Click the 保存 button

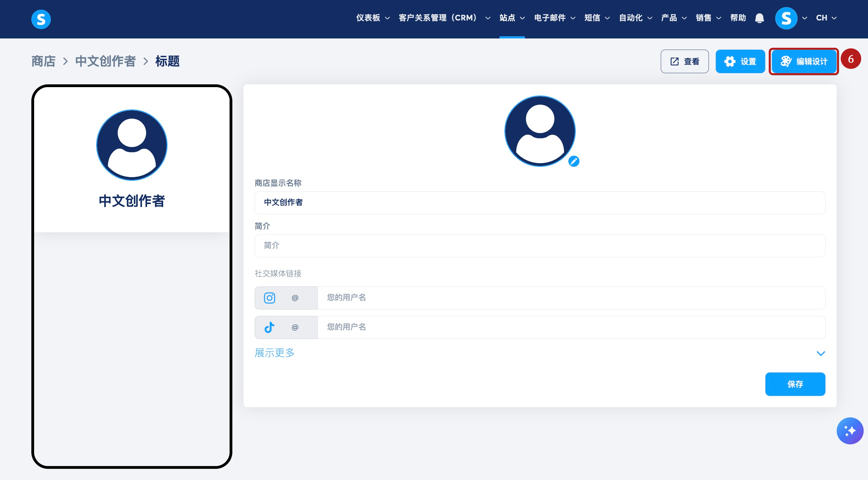pos(795,384)
